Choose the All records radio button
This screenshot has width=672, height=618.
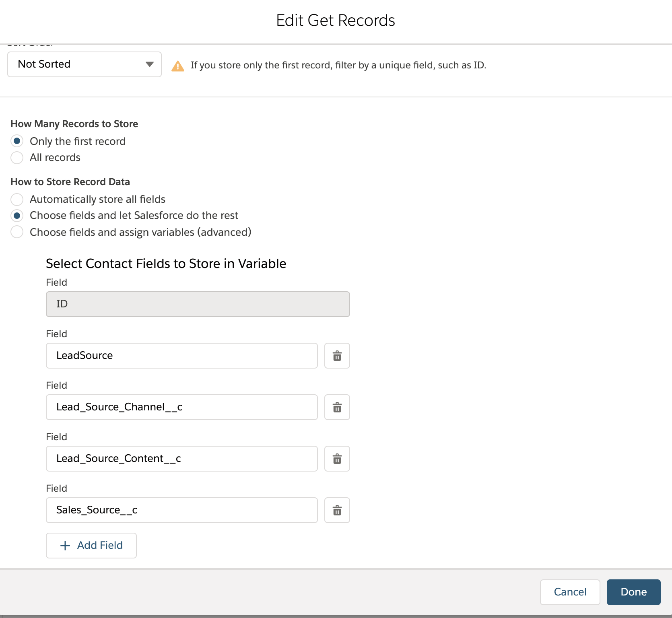pos(17,158)
